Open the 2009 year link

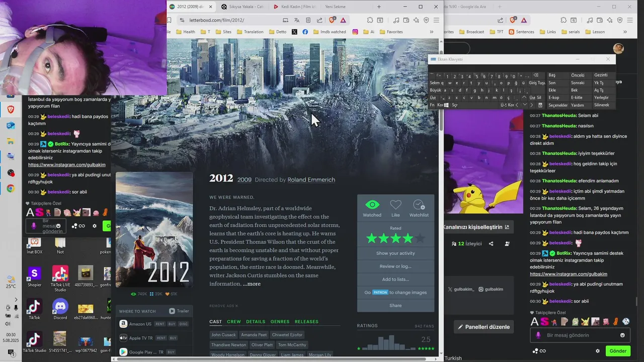point(245,179)
